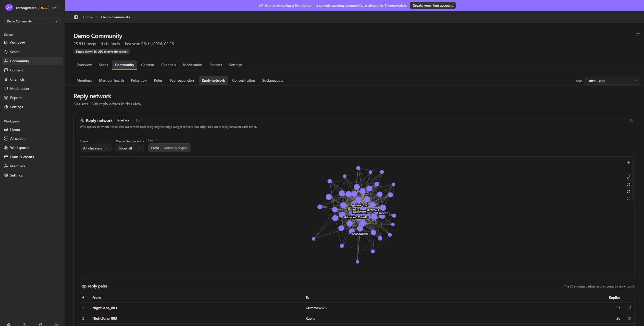
Task: Open Workspaces in the sidebar
Action: click(x=32, y=148)
